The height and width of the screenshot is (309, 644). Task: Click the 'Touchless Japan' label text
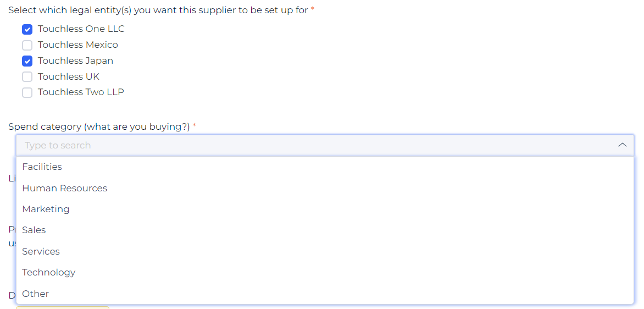tap(76, 60)
